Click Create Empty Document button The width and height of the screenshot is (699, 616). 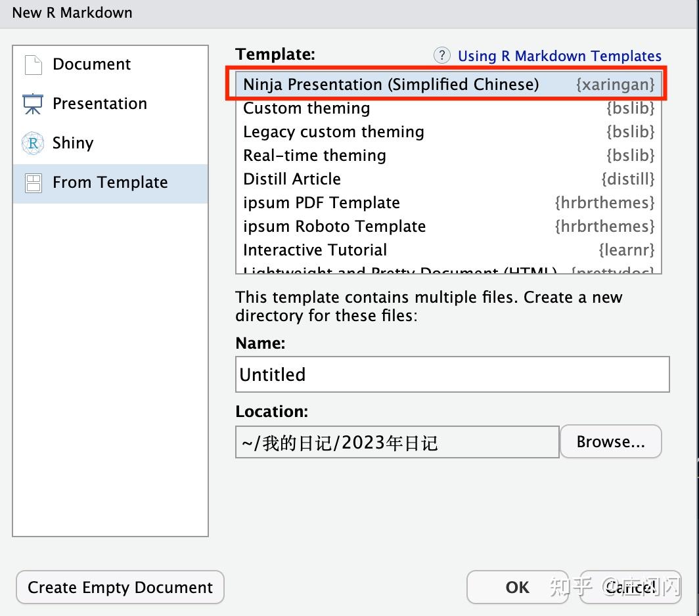tap(120, 587)
